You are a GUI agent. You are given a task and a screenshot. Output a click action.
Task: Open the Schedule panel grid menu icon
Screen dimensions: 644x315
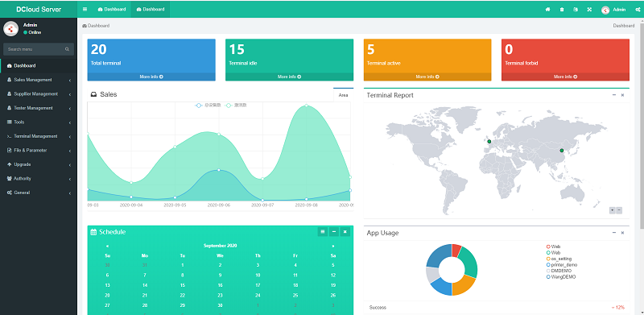coord(323,232)
